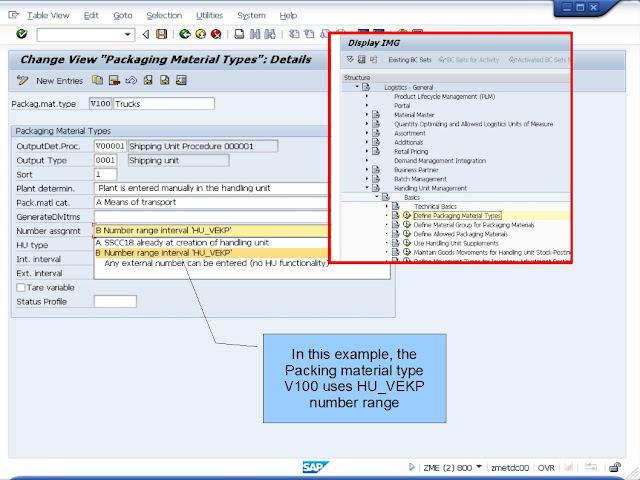This screenshot has height=480, width=640.
Task: Click the OutputDet.Proc. field V00001
Action: click(110, 146)
